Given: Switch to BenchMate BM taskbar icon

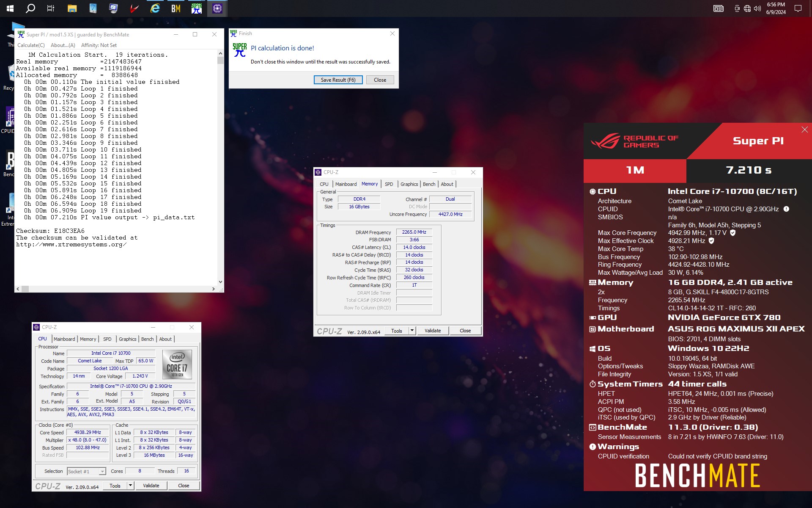Looking at the screenshot, I should pos(176,8).
